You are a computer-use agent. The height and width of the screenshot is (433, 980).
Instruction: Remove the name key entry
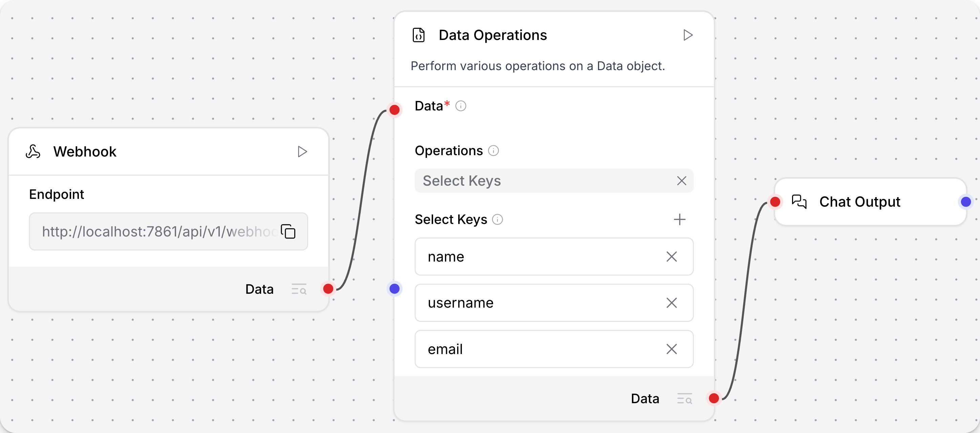[x=672, y=257]
